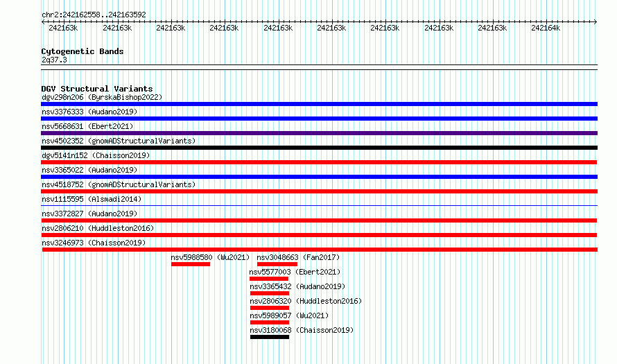This screenshot has width=617, height=364.
Task: Open nsv2806320 (Huddleston2016) label
Action: [306, 301]
